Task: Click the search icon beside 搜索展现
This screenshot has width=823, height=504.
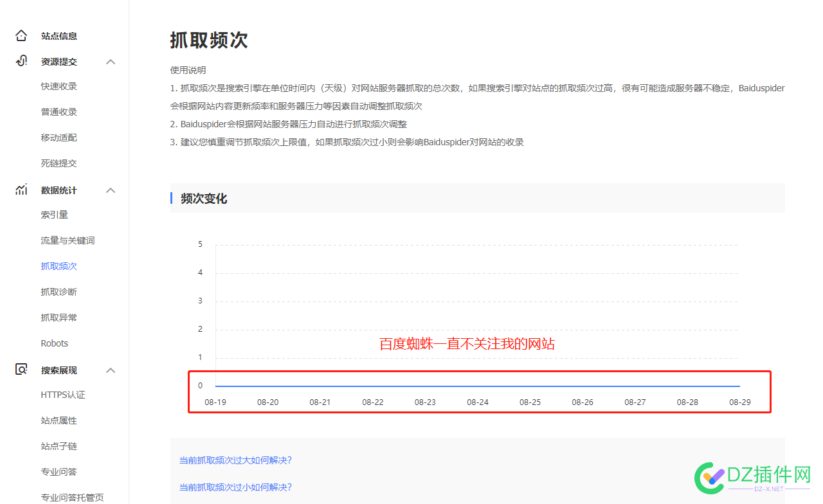Action: point(21,370)
